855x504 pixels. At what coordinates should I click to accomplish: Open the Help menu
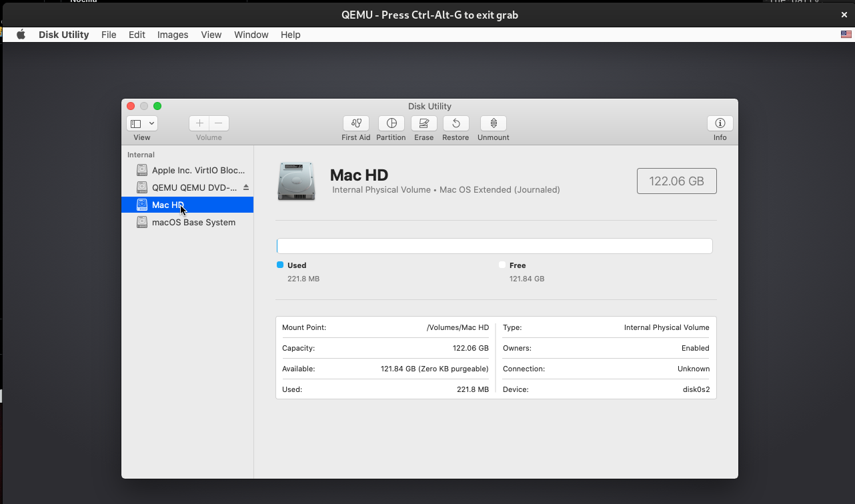coord(291,35)
